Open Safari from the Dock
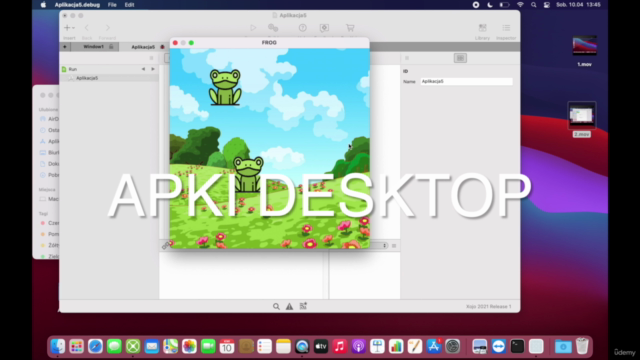This screenshot has height=360, width=640. (x=95, y=347)
